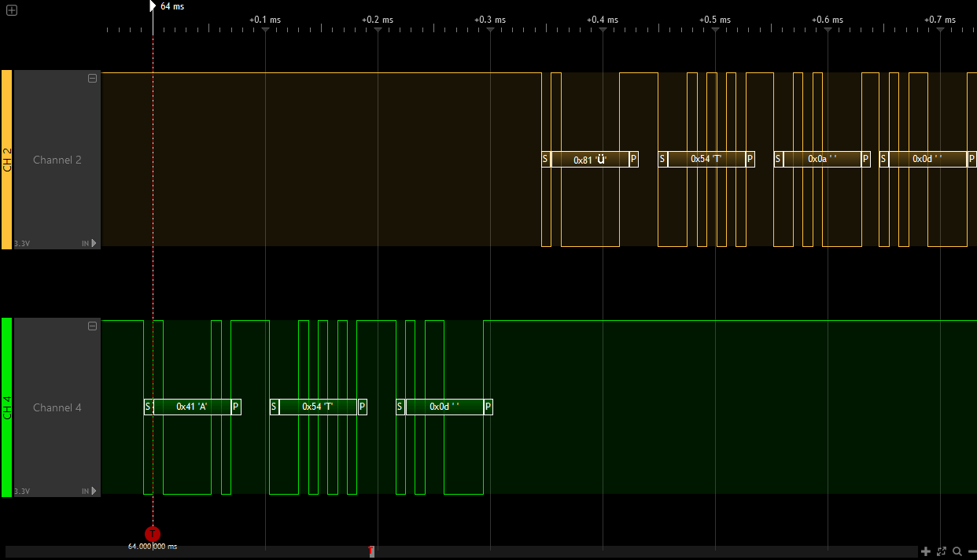Select the Channel 2 label
977x560 pixels.
[57, 160]
